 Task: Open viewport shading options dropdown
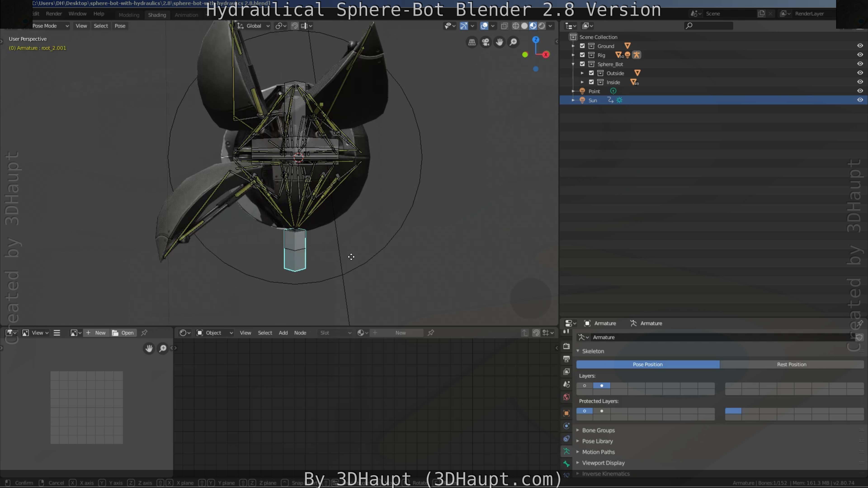pos(550,26)
